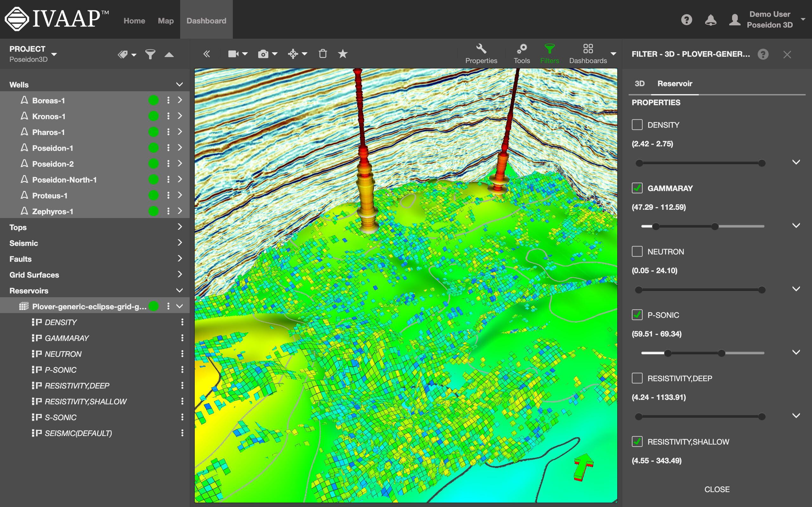Toggle visibility dot for Boreas-1 well
The width and height of the screenshot is (812, 507).
click(x=153, y=100)
